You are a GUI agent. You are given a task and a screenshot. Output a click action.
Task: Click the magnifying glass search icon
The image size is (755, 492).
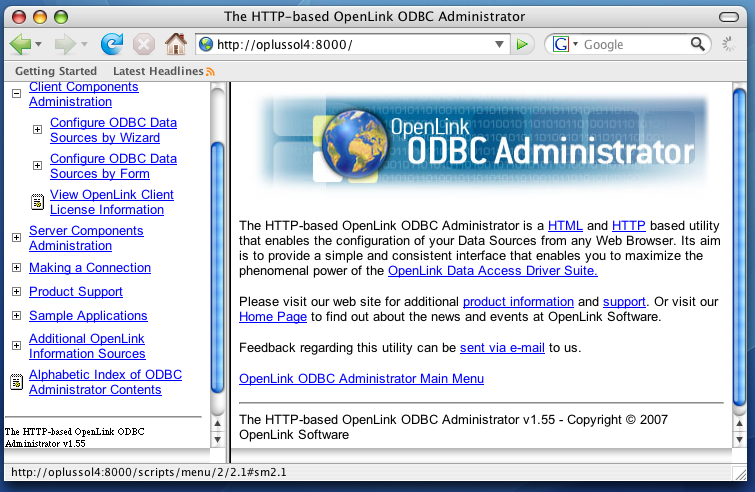point(698,44)
